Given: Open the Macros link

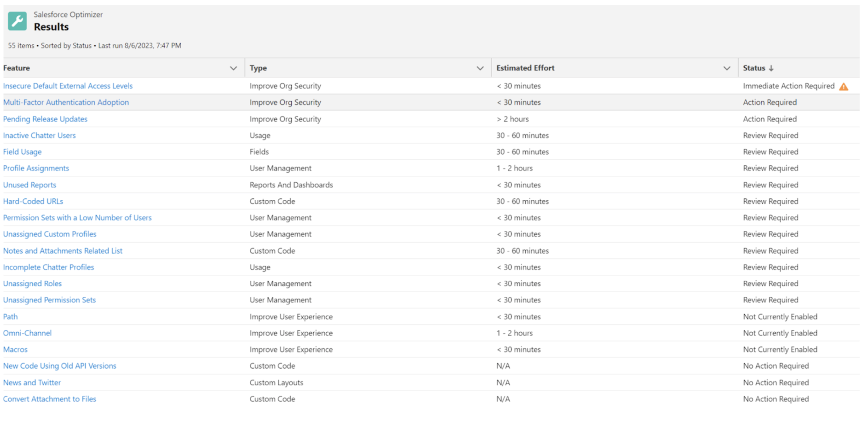Looking at the screenshot, I should tap(15, 349).
